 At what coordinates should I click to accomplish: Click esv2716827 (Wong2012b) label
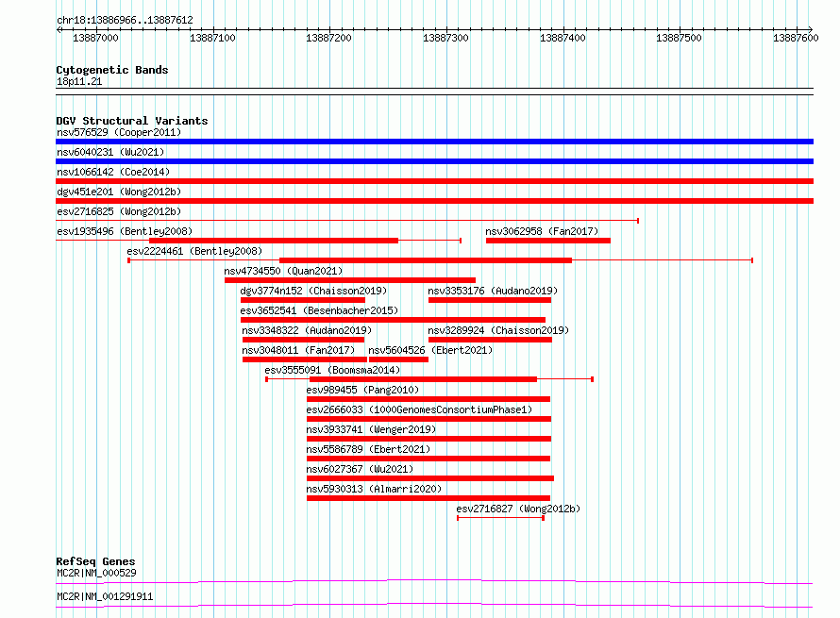[518, 509]
